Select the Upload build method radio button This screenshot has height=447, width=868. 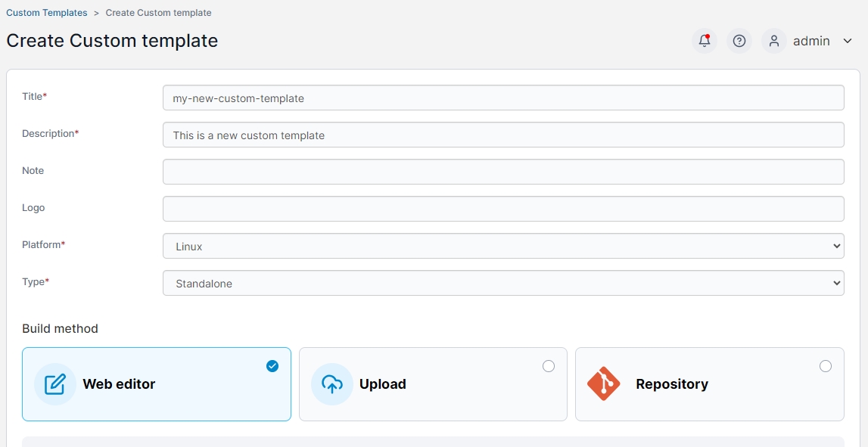pyautogui.click(x=549, y=366)
